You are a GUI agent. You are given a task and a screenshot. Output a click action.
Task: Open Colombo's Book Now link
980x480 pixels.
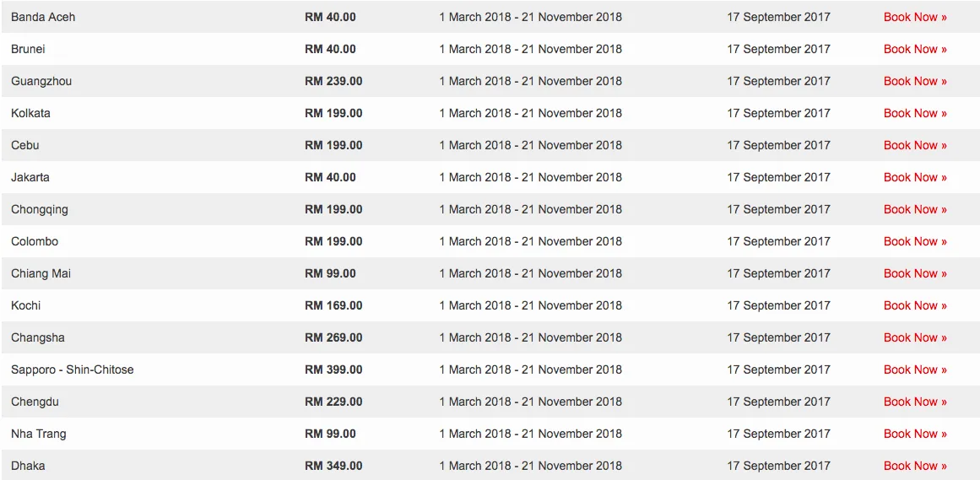pos(914,241)
